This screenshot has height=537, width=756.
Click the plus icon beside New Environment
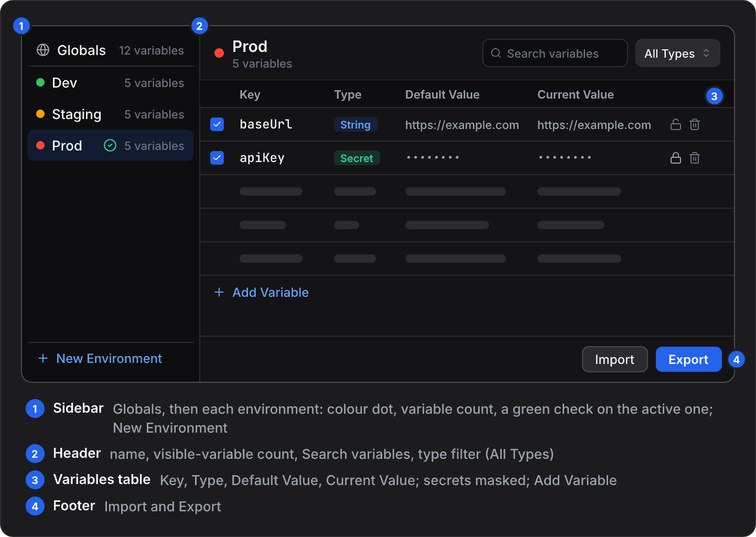pyautogui.click(x=43, y=358)
